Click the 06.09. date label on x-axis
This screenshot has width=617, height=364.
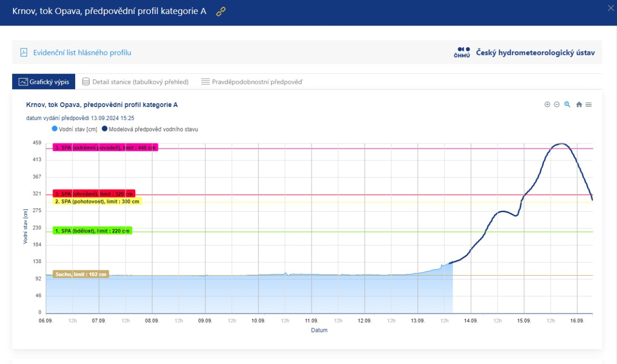(x=46, y=321)
